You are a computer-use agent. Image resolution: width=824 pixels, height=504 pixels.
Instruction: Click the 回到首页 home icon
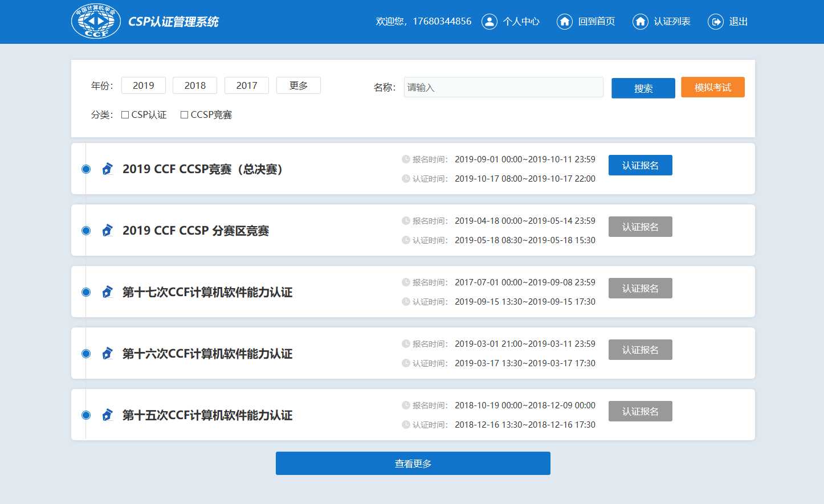point(565,22)
